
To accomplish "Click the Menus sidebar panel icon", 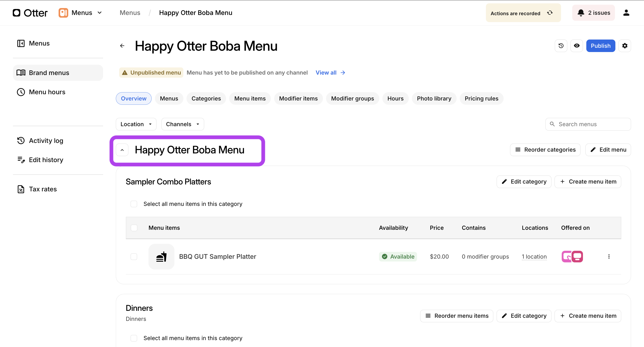I will tap(21, 43).
